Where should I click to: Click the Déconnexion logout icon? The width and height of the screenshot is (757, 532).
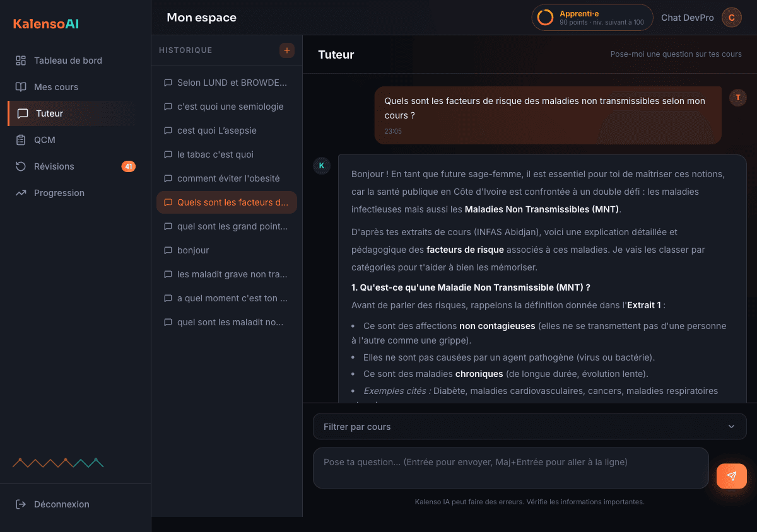[x=21, y=504]
